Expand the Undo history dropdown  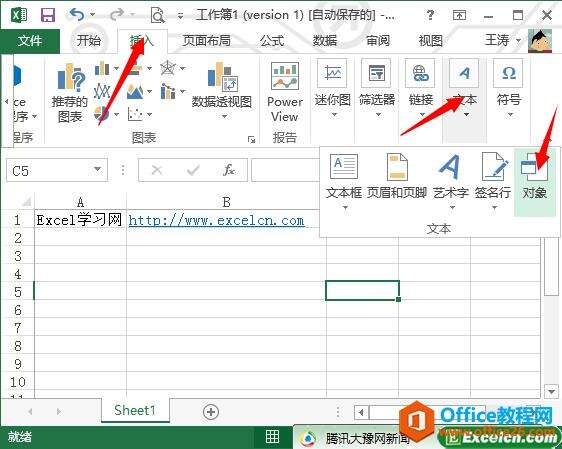pyautogui.click(x=92, y=15)
